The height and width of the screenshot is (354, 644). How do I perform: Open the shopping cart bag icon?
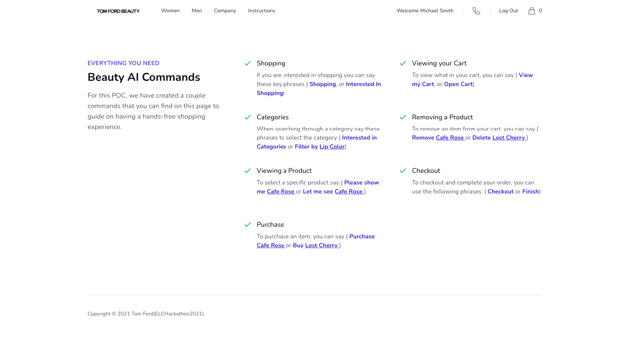point(532,10)
